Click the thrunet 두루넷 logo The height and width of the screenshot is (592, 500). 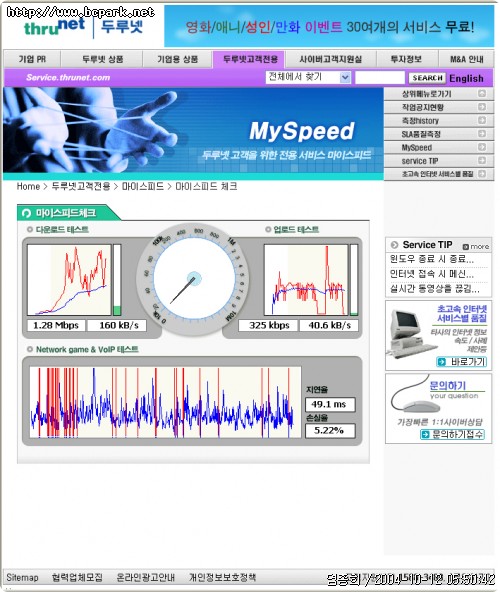point(84,27)
